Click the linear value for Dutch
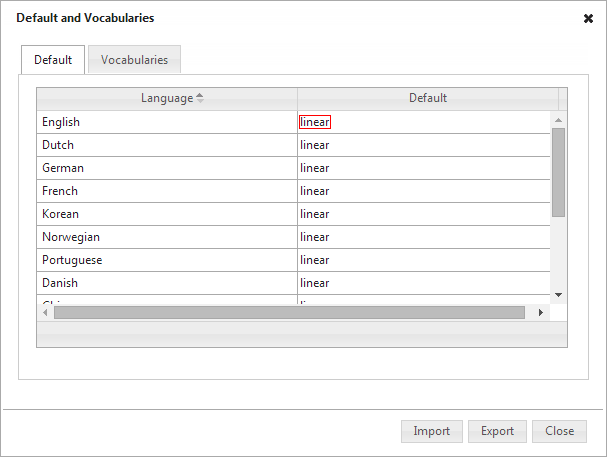Viewport: 607px width, 457px height. [x=314, y=145]
